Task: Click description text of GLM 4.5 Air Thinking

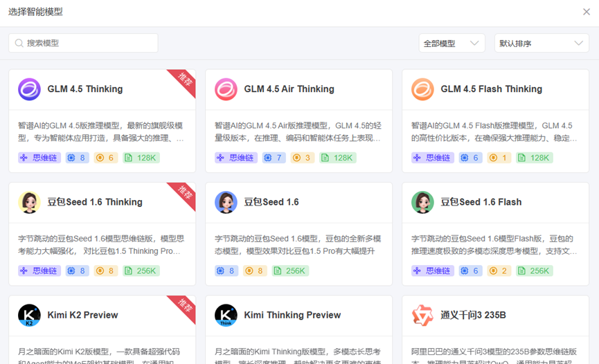Action: (x=298, y=131)
